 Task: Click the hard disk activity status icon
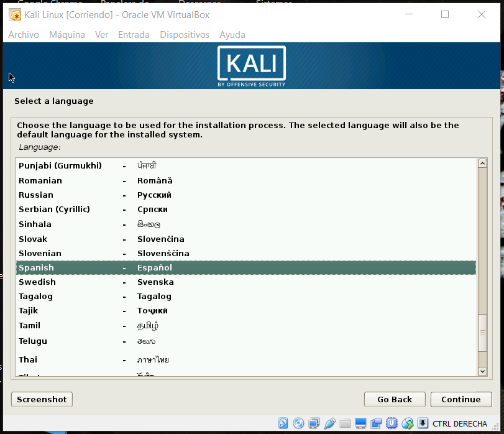click(283, 423)
